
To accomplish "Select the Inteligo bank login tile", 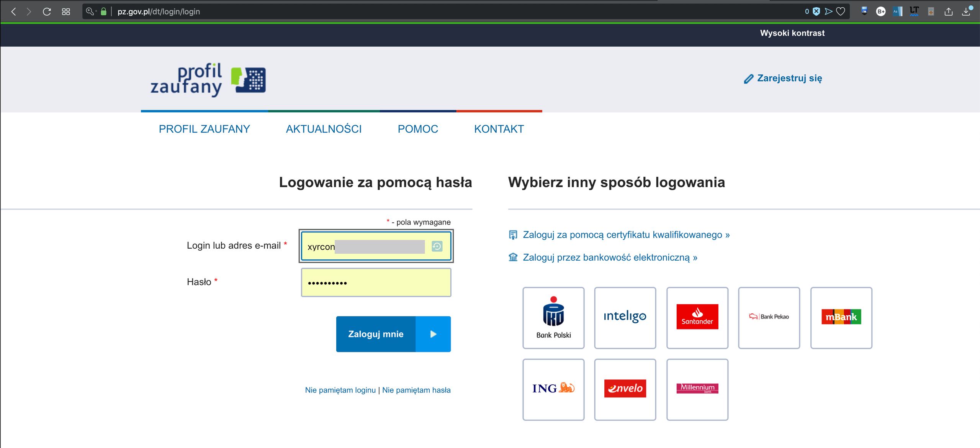I will click(x=625, y=318).
